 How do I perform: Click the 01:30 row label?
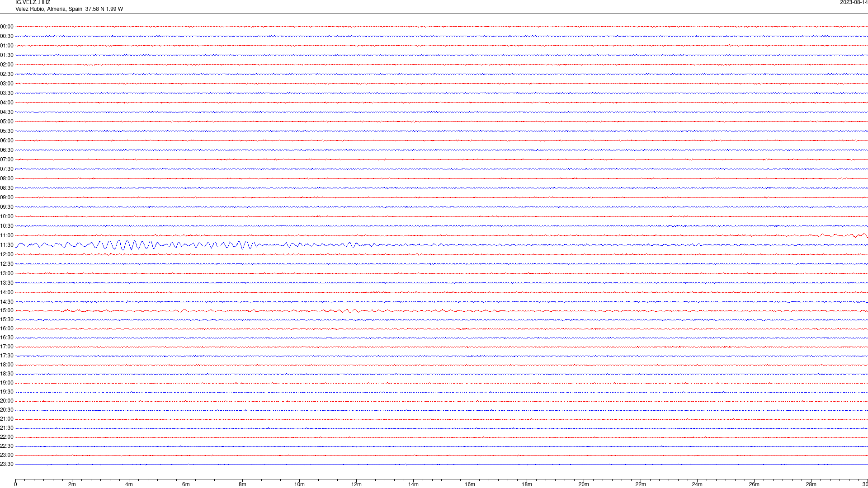point(7,55)
